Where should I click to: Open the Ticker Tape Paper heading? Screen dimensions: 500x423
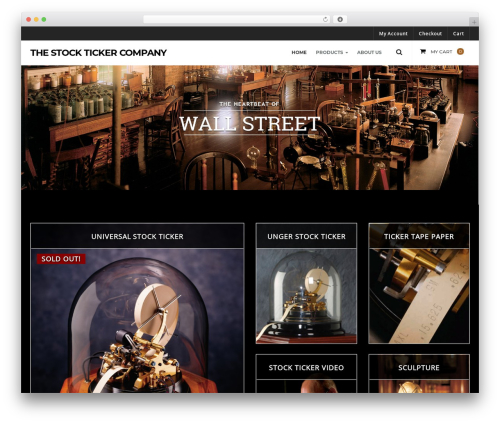coord(419,236)
